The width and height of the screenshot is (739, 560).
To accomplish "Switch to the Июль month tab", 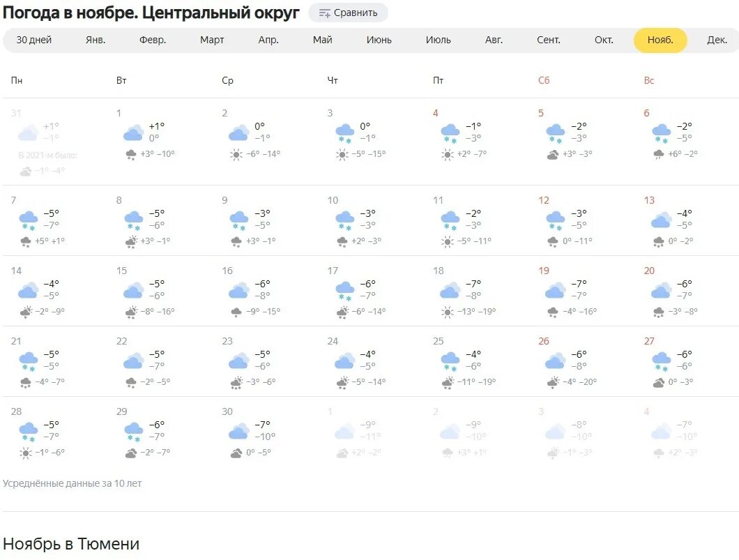I will point(439,40).
